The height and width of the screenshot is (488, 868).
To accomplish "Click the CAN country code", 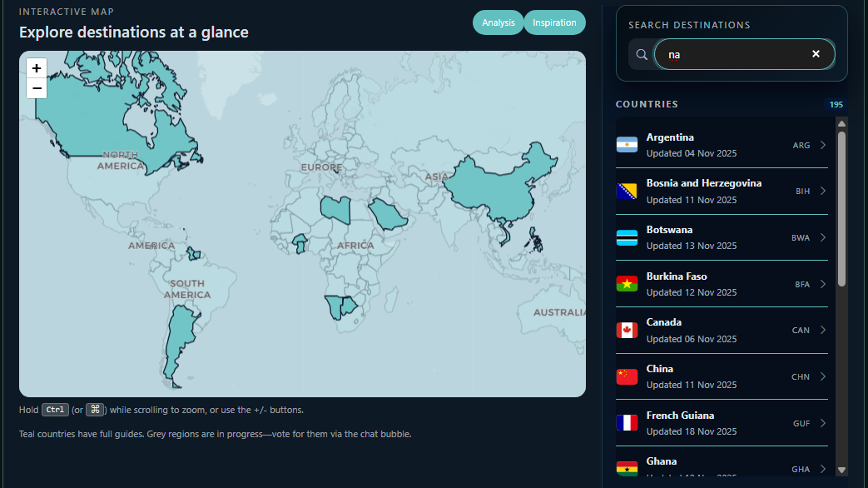I will 801,330.
